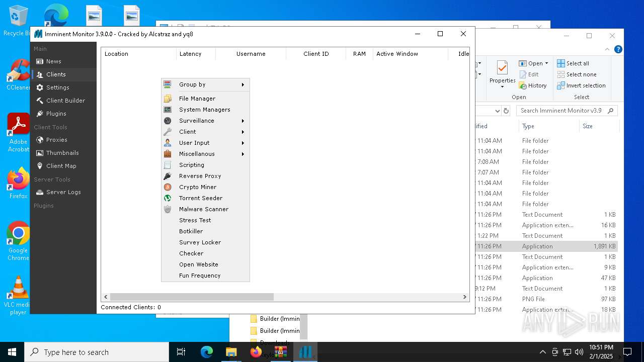Open the Properties dropdown arrow in Explorer
644x362 pixels.
tap(502, 87)
